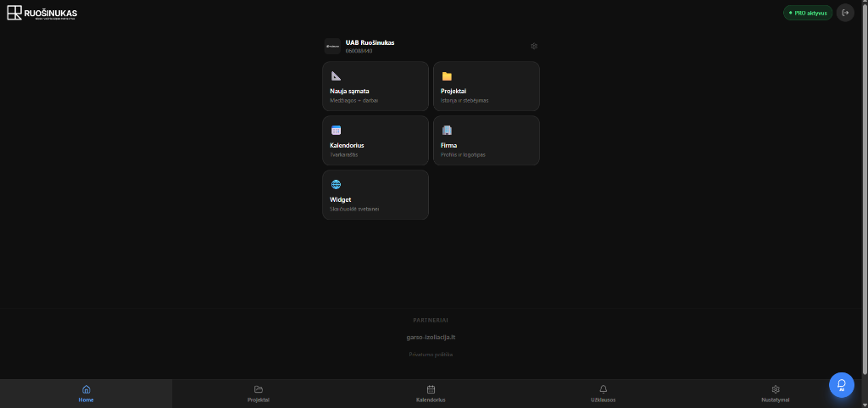
Task: Click the Kalendorius calendar grid icon
Action: [336, 130]
